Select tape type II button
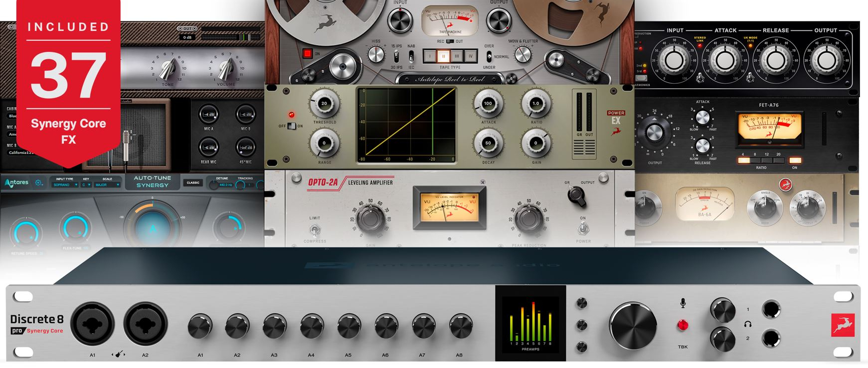This screenshot has width=868, height=368. 443,56
